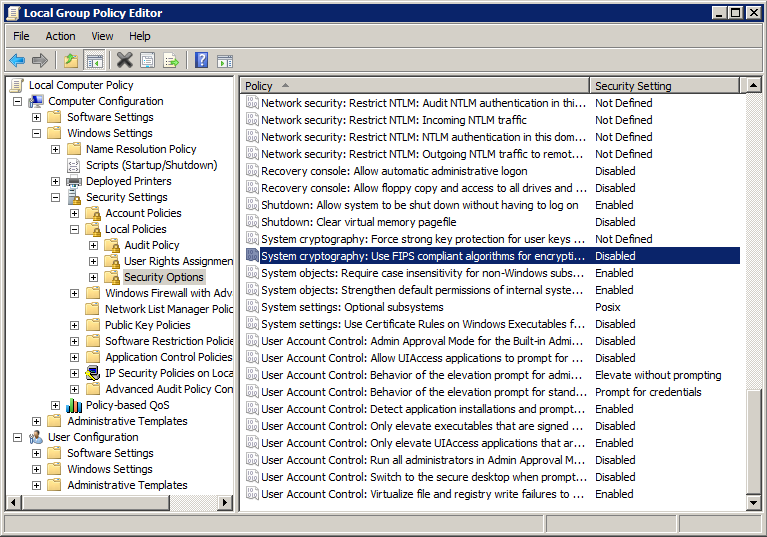
Task: Click the policy list scroll up arrow
Action: (753, 86)
